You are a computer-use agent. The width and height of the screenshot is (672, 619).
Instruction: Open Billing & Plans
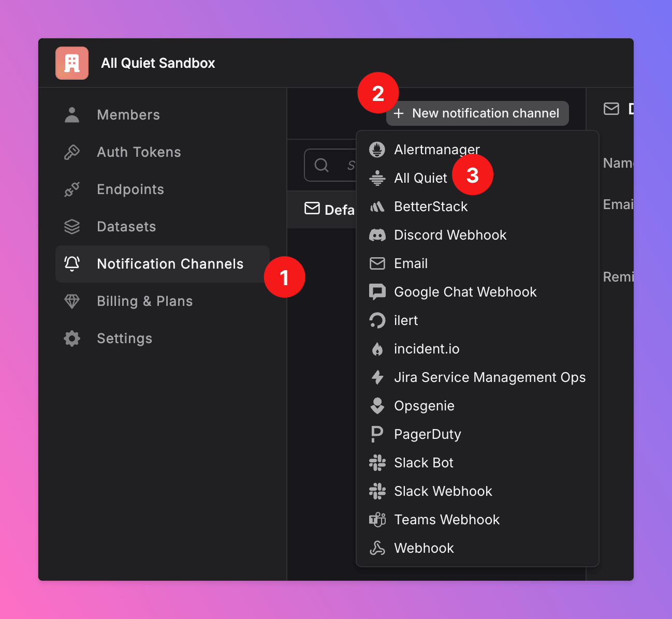coord(163,301)
